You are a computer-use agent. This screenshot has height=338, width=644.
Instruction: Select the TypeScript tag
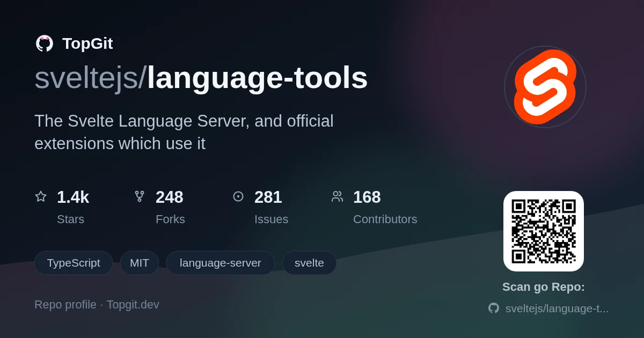[x=74, y=263]
